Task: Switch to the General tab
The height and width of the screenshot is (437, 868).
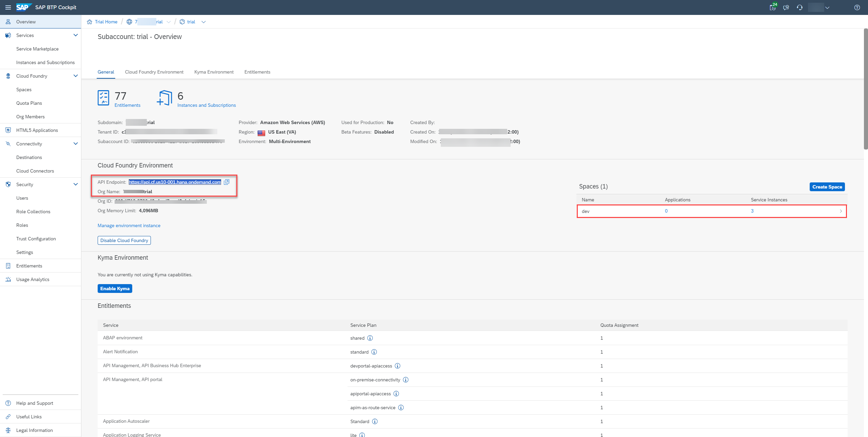Action: (106, 72)
